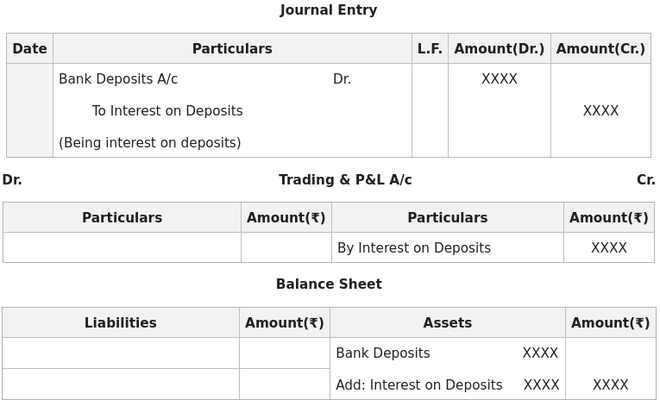The image size is (660, 406).
Task: Click XXXX in the debit amount cell
Action: [x=499, y=79]
